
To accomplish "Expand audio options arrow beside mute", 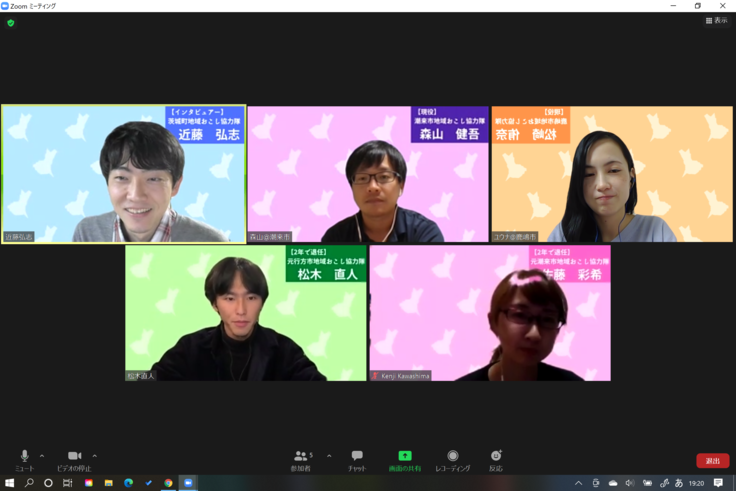I will point(41,456).
